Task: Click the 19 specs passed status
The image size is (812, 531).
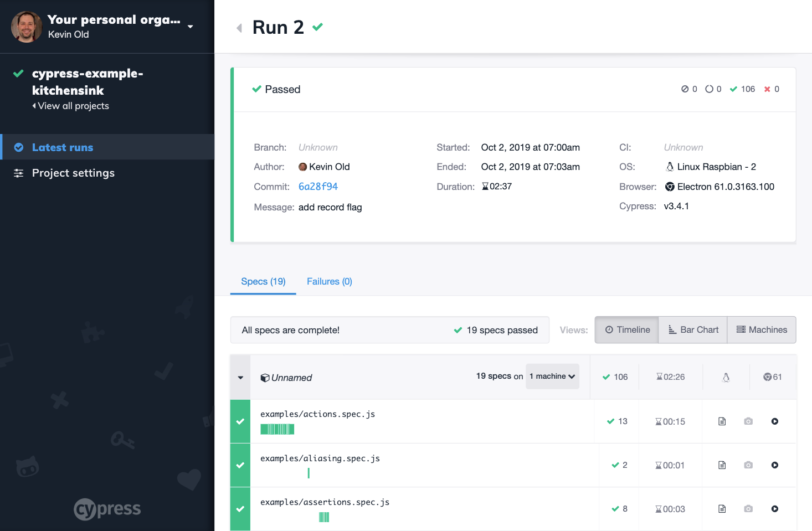Action: (x=496, y=330)
